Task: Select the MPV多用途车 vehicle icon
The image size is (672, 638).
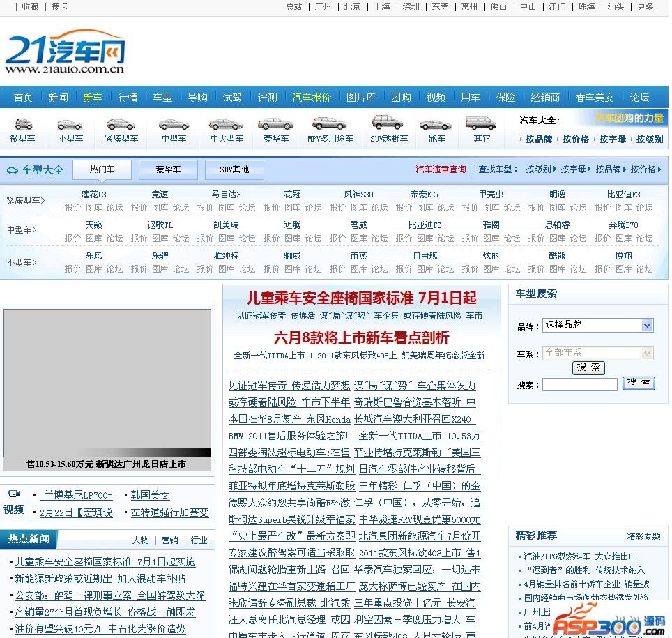Action: [x=330, y=123]
